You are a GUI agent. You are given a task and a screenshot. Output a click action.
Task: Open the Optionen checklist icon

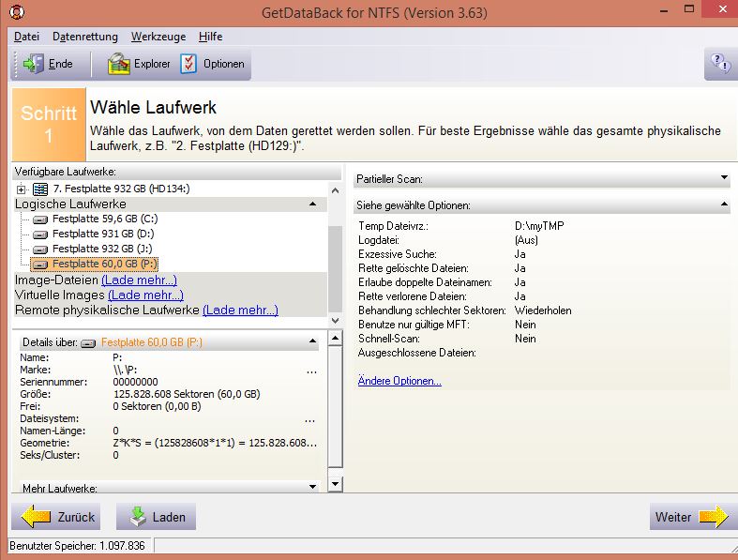coord(188,64)
